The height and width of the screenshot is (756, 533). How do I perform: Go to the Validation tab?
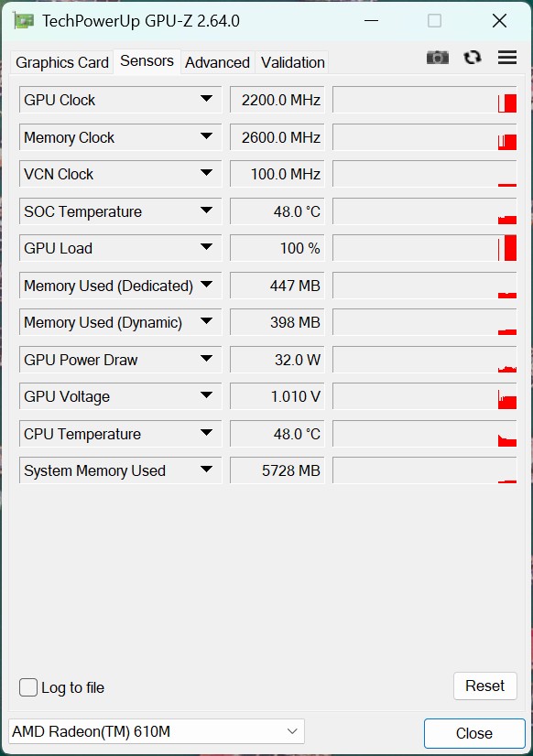coord(292,62)
